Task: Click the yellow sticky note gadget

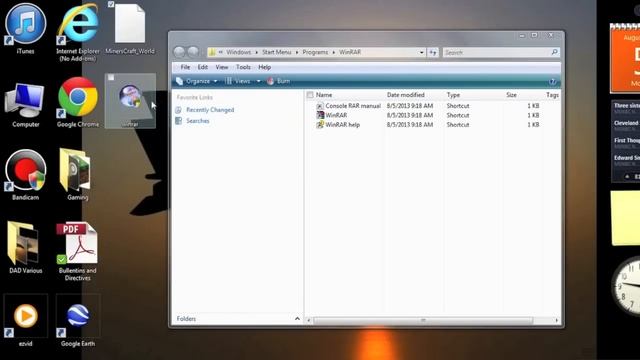Action: 625,218
